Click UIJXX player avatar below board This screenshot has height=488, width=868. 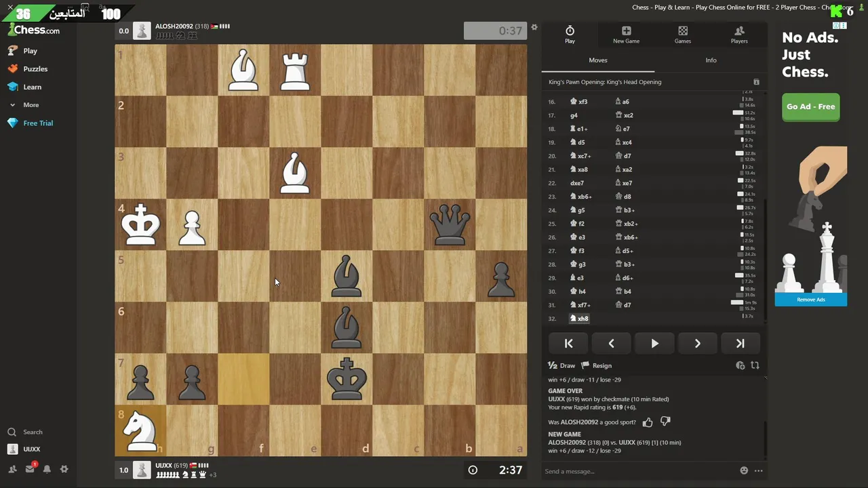click(x=142, y=470)
